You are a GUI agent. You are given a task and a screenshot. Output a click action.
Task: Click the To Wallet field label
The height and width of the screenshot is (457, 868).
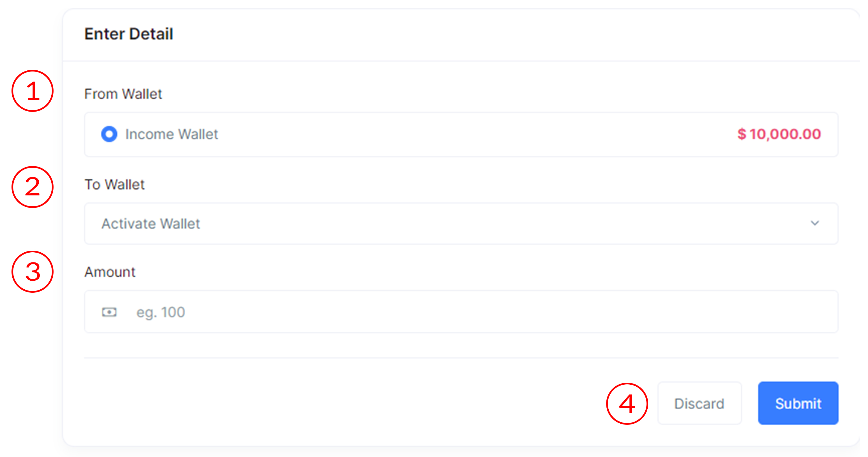point(115,185)
